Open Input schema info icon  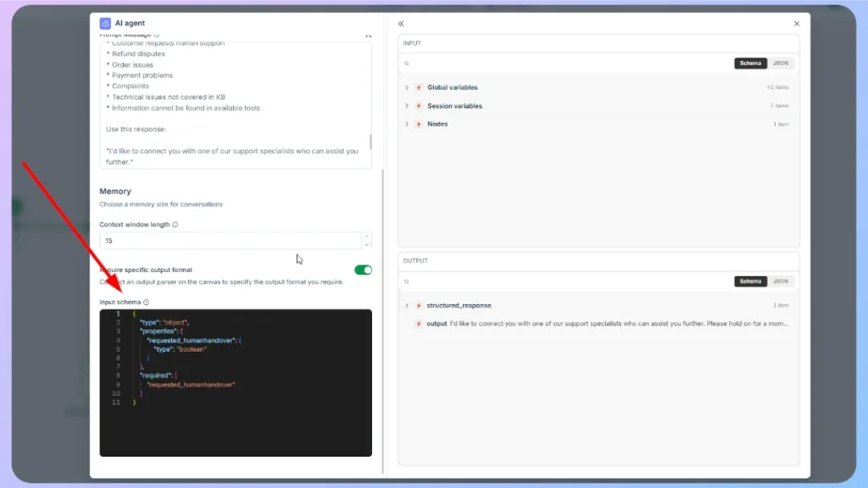tap(146, 302)
